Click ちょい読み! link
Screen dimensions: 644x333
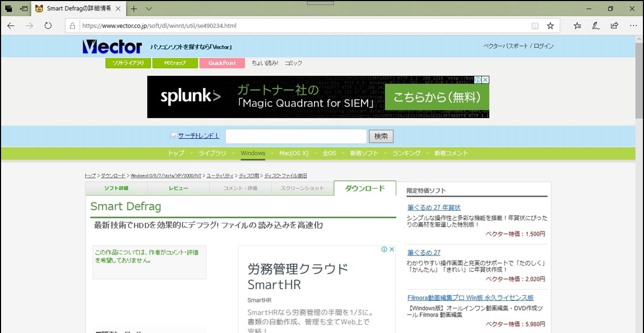click(265, 63)
